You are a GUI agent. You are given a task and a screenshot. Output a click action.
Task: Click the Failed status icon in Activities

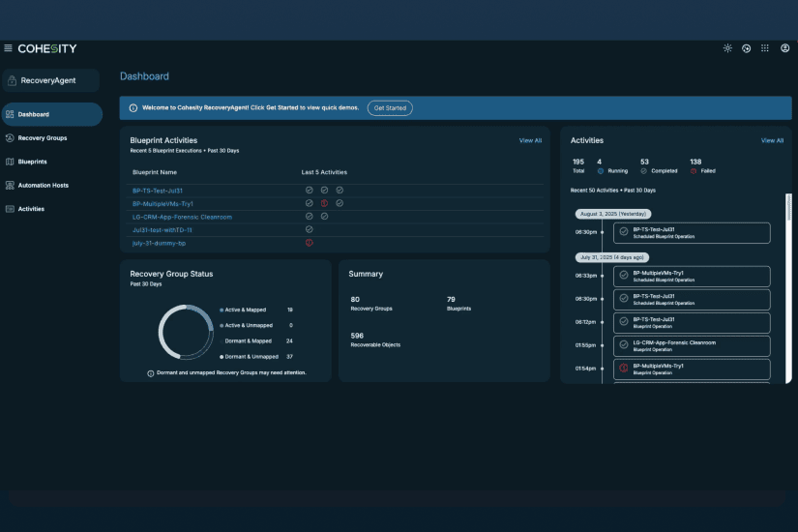(694, 171)
